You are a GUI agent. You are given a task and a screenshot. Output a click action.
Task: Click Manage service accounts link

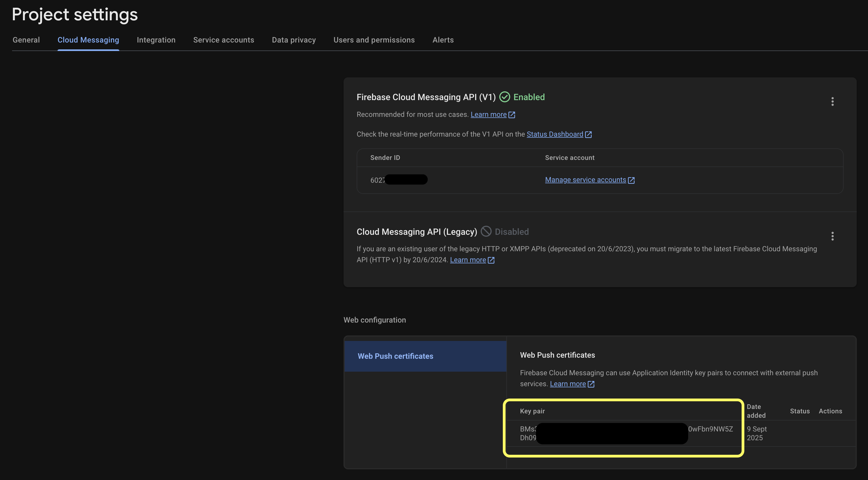[x=585, y=180]
